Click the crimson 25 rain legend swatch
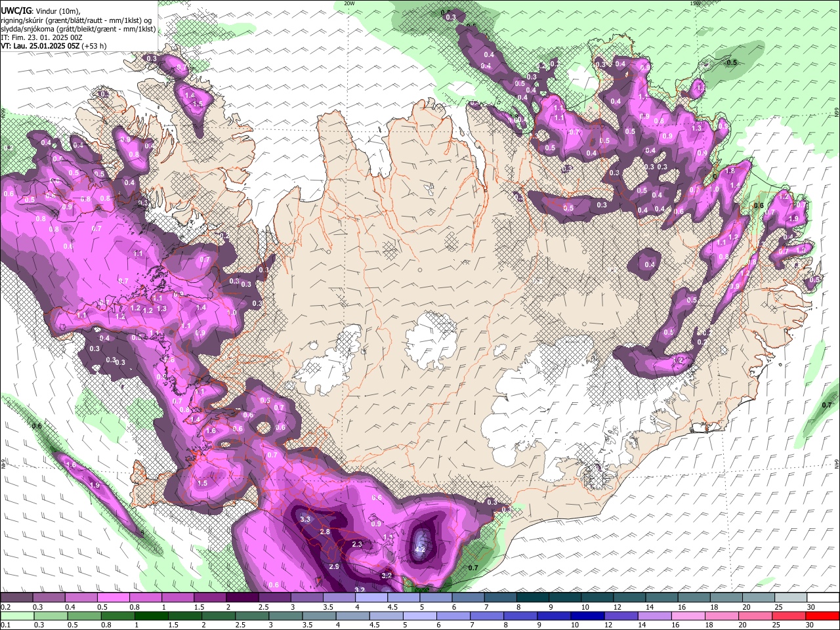 [789, 616]
